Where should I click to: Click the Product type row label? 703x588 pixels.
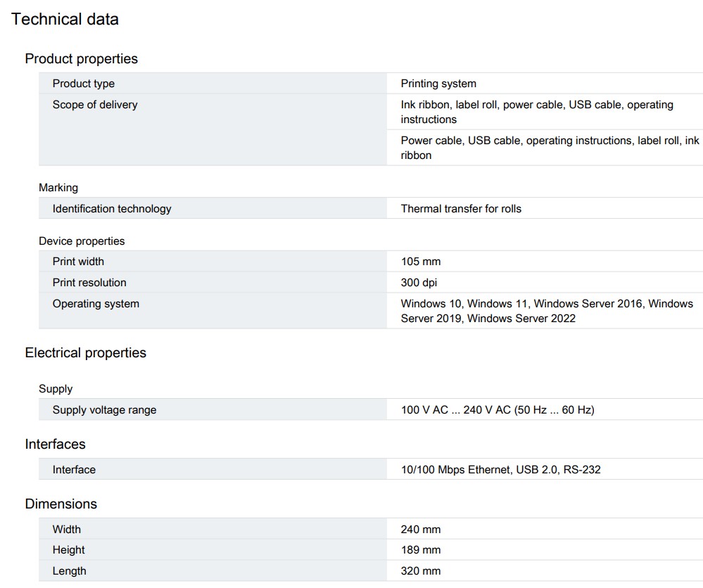(83, 84)
